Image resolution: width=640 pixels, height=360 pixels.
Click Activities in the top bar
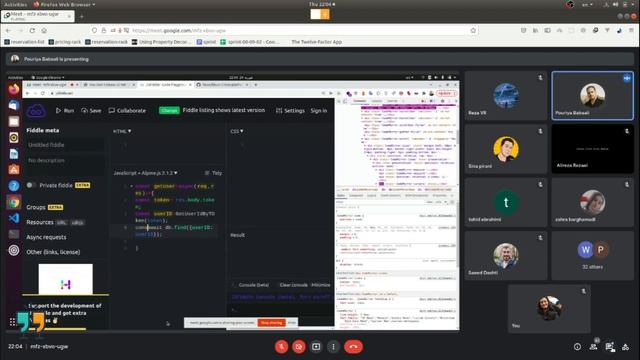pyautogui.click(x=15, y=4)
